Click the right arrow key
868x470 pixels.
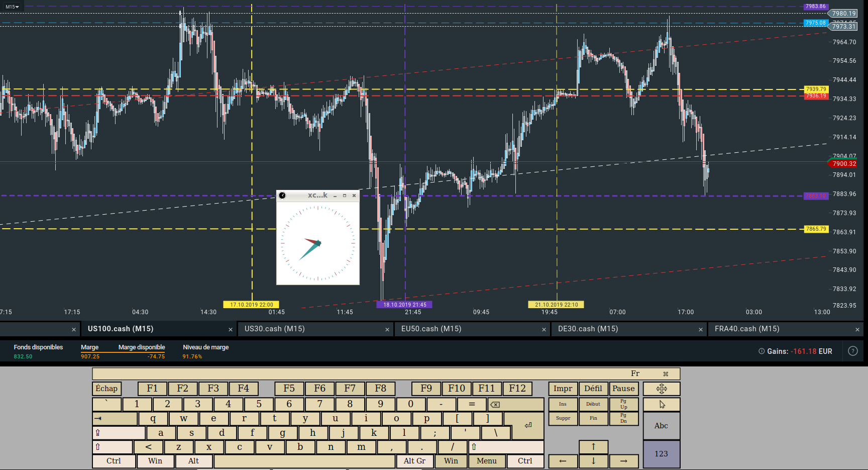click(x=623, y=461)
